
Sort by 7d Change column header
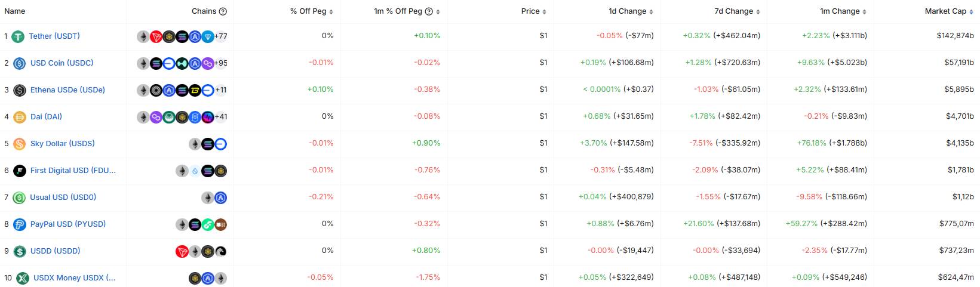click(737, 11)
